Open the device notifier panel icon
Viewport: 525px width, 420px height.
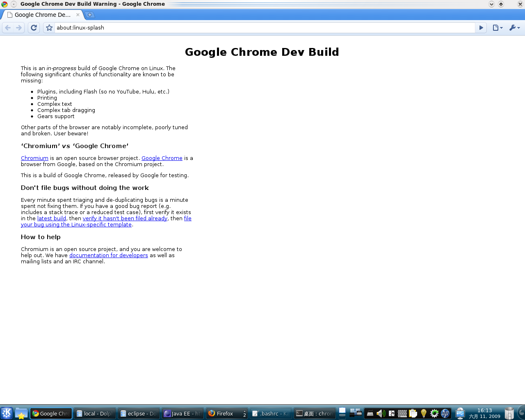pos(356,413)
